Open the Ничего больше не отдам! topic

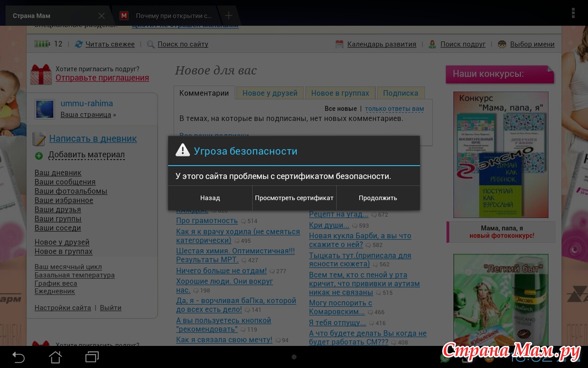tap(221, 270)
